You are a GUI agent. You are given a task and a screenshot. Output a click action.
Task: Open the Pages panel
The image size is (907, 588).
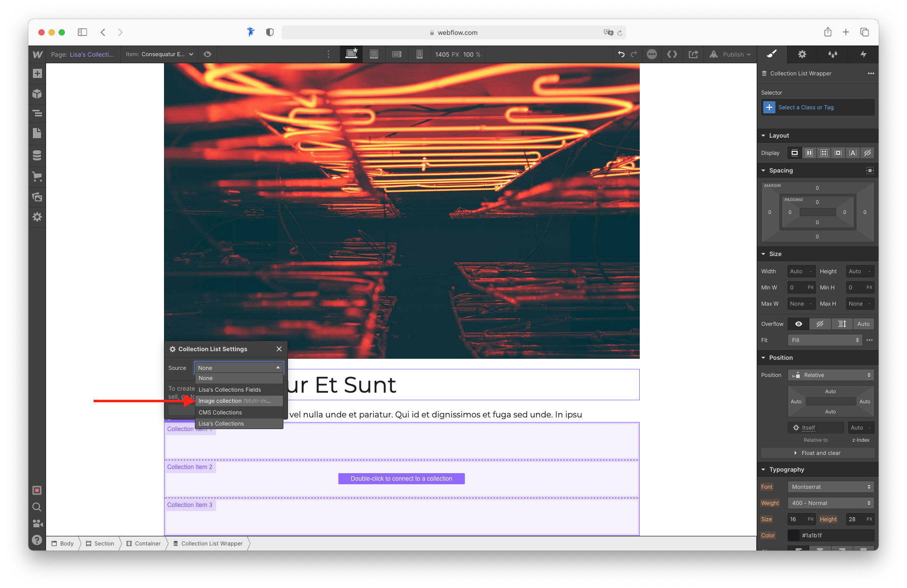coord(37,133)
